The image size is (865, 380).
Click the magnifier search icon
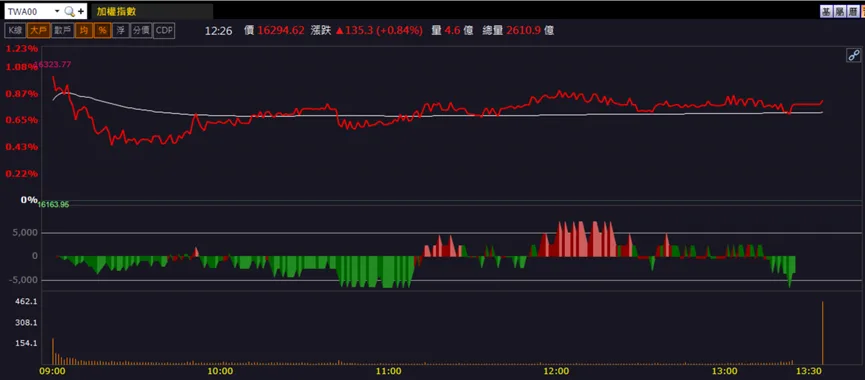tap(69, 11)
